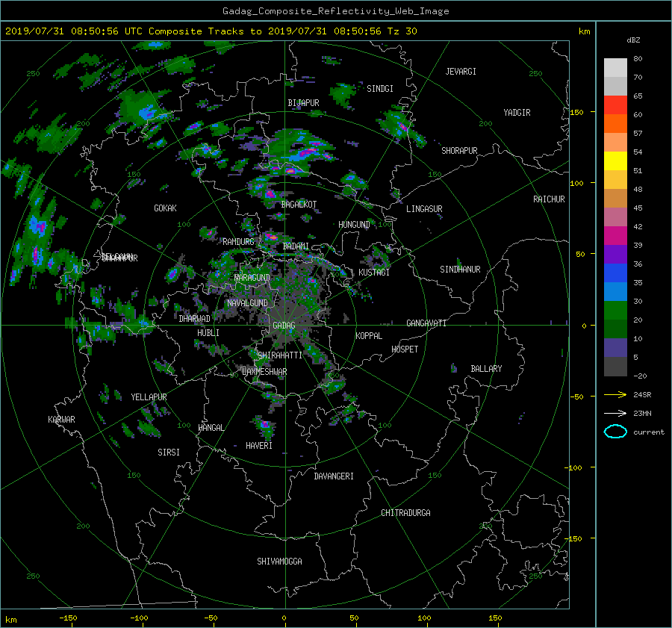
Task: Click the KUSTAGI city label
Action: [x=374, y=273]
